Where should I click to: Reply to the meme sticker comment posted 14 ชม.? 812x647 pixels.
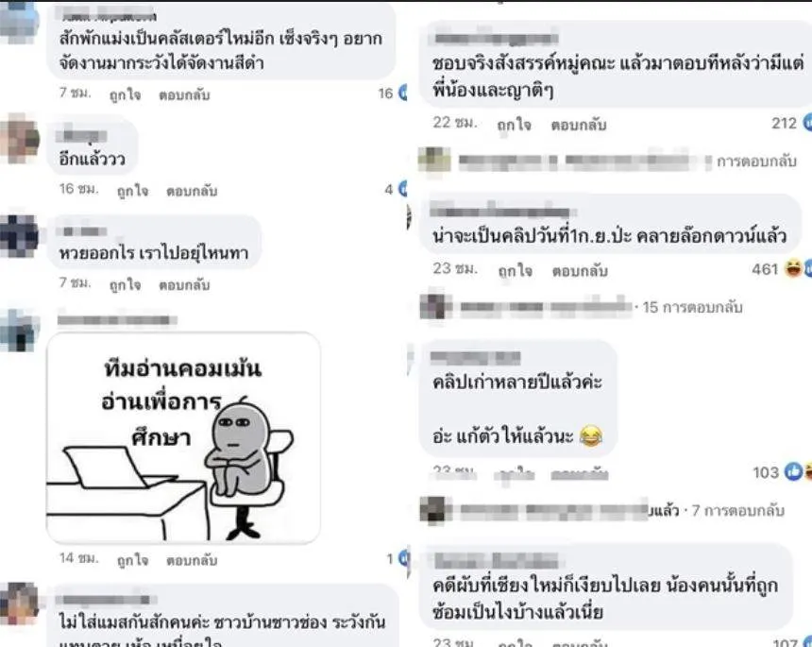tap(192, 560)
